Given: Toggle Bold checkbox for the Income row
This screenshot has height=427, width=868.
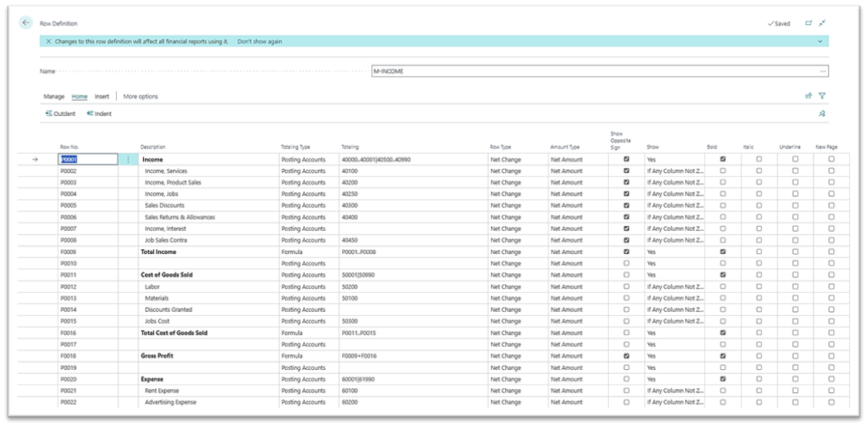Looking at the screenshot, I should click(723, 160).
